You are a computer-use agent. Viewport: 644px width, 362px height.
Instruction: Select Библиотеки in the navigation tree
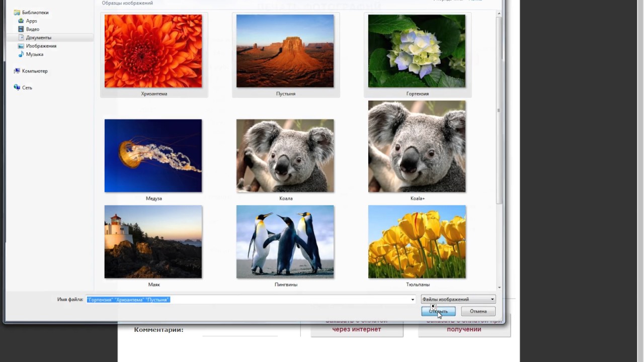coord(35,13)
